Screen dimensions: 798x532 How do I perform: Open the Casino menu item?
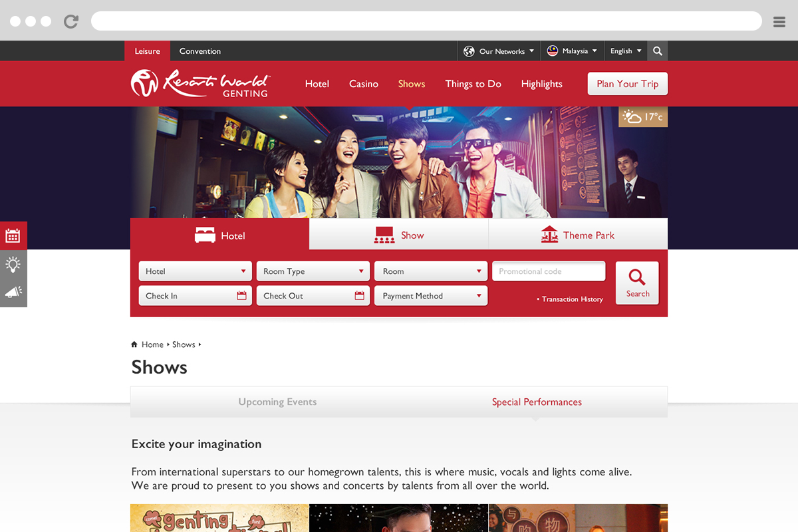[364, 84]
